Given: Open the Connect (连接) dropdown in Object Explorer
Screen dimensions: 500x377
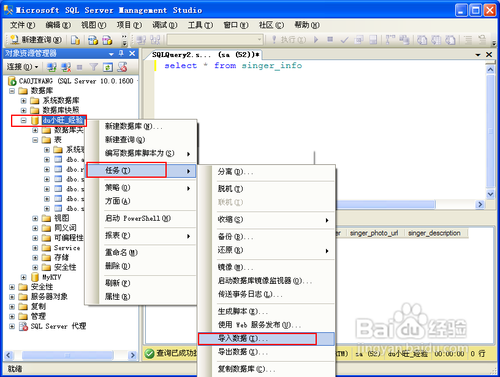Looking at the screenshot, I should click(22, 67).
